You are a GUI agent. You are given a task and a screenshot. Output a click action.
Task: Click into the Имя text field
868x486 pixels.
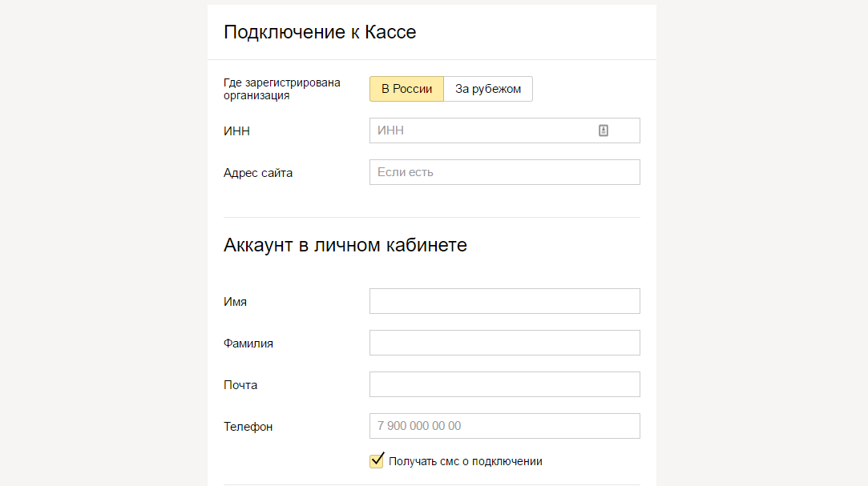(x=504, y=301)
